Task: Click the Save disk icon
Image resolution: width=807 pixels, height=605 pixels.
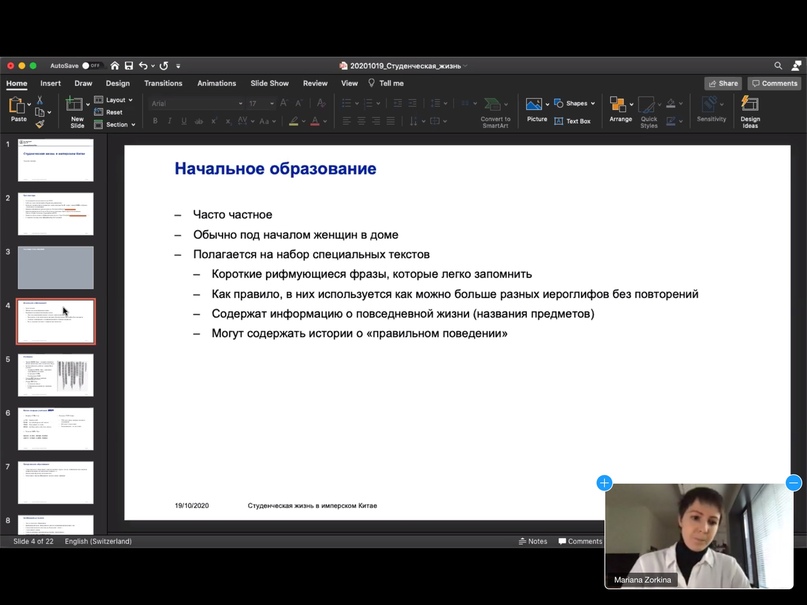Action: click(128, 66)
